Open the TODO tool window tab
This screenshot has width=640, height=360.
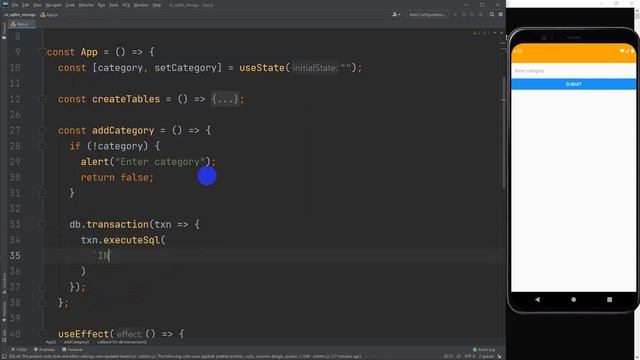pos(19,349)
